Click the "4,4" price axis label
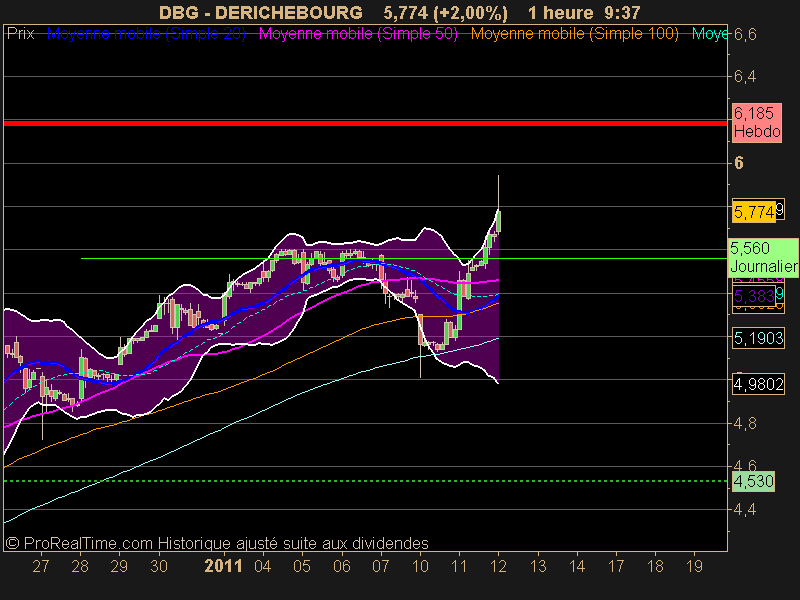Image resolution: width=800 pixels, height=600 pixels. [745, 510]
